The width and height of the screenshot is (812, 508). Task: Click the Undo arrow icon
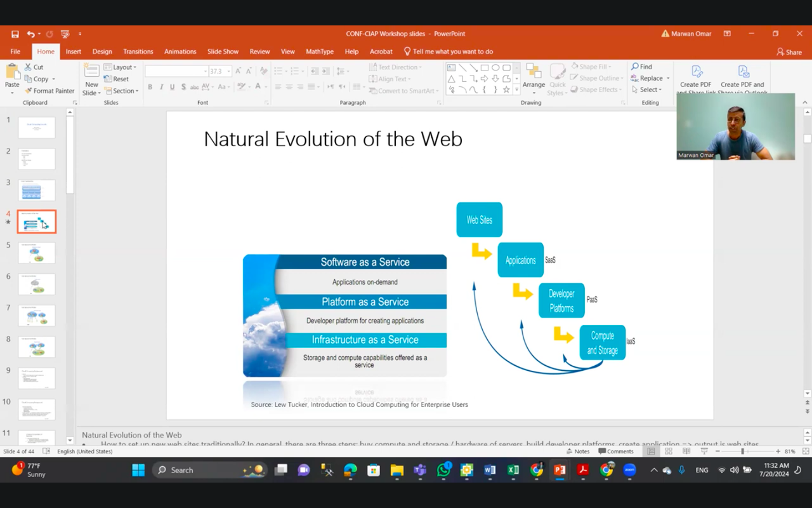coord(30,34)
